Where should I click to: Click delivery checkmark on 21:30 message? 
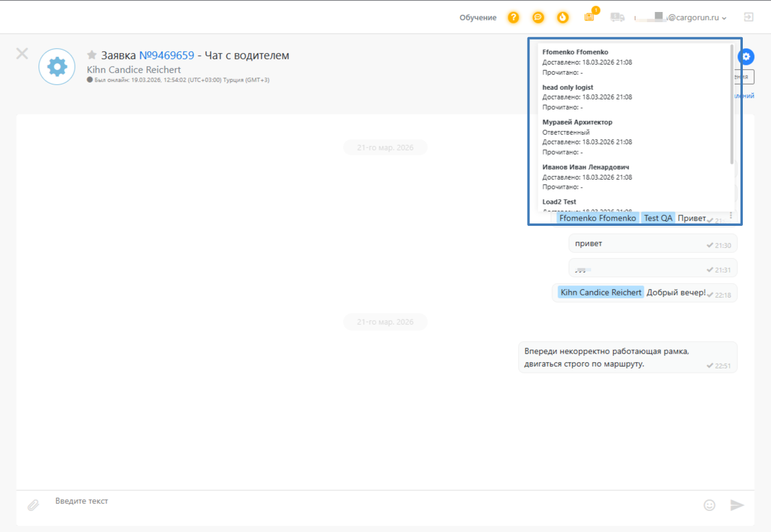pyautogui.click(x=710, y=245)
